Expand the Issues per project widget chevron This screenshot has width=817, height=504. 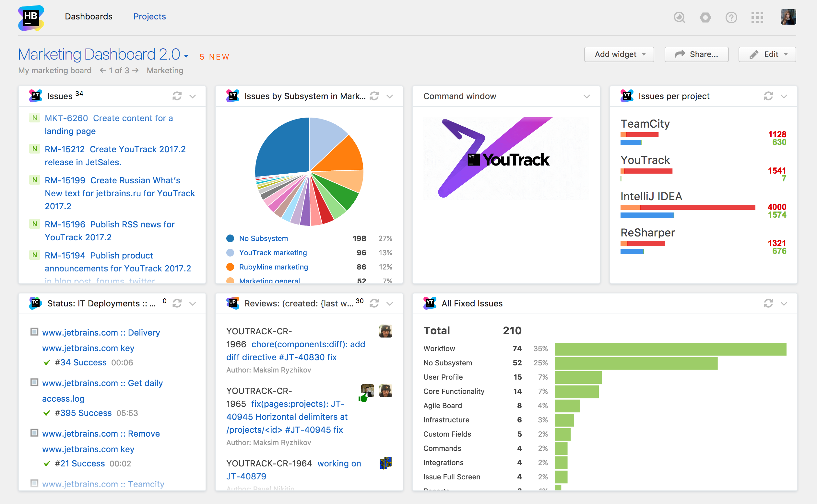tap(784, 96)
